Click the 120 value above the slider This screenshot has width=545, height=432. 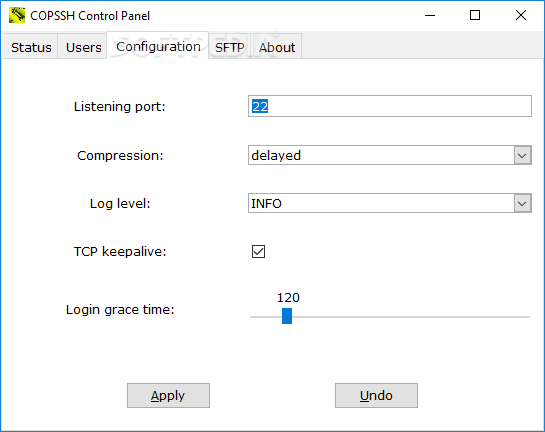pyautogui.click(x=288, y=297)
